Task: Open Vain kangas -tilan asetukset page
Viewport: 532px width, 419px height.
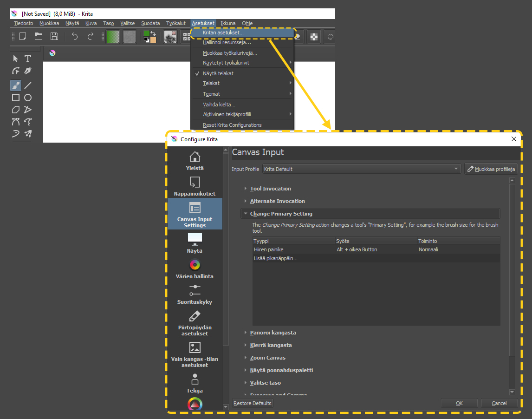Action: [x=195, y=354]
